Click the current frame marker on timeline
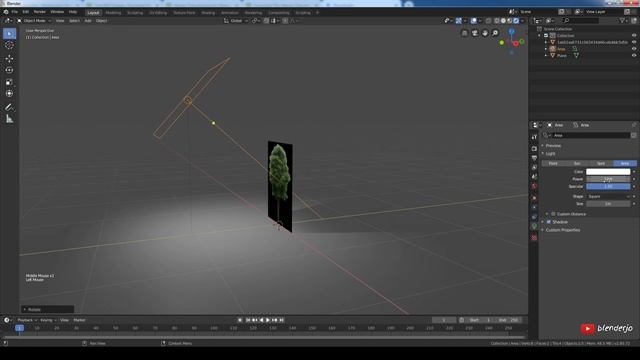 [19, 328]
